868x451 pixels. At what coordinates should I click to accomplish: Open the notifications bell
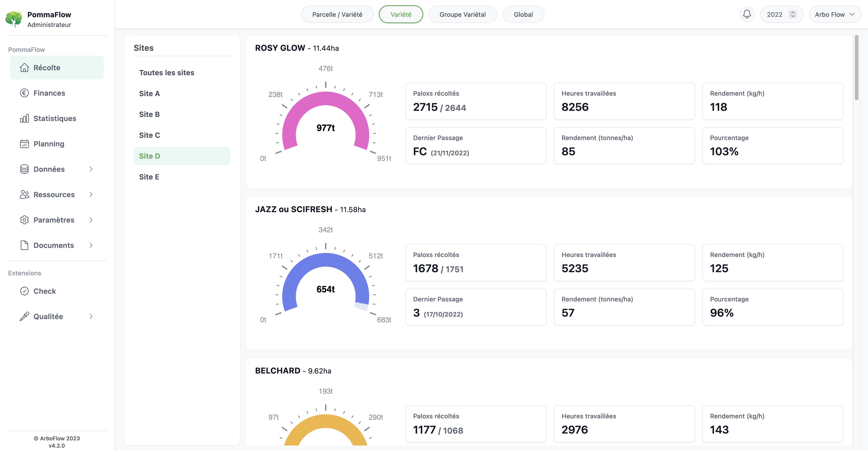747,14
